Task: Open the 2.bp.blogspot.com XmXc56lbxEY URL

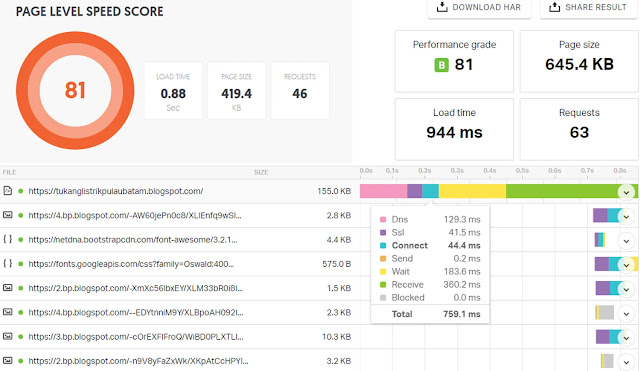Action: click(136, 288)
